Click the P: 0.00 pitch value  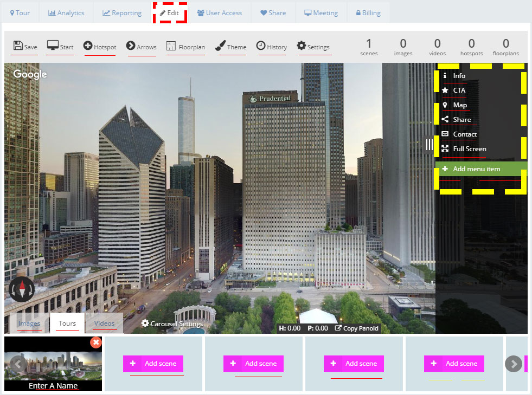[x=318, y=328]
